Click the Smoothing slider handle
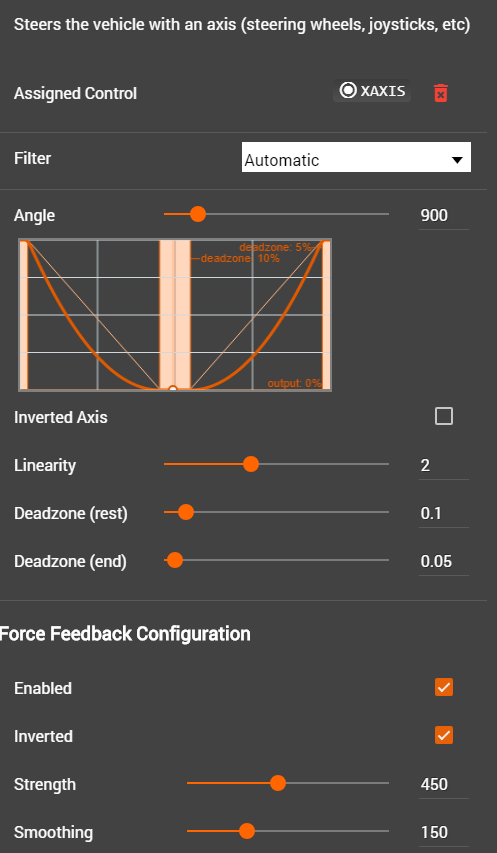The height and width of the screenshot is (853, 497). coord(247,831)
